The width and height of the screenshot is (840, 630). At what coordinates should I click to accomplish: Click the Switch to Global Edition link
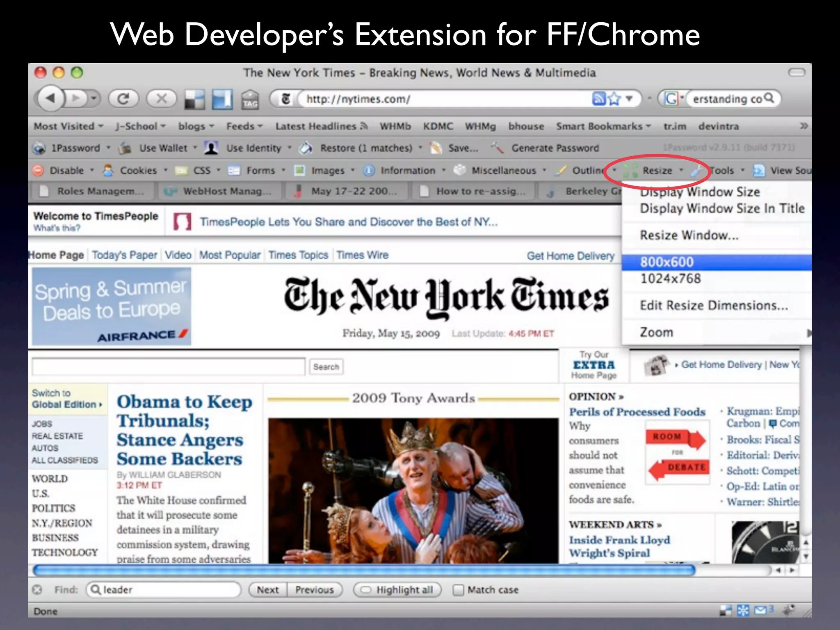click(x=67, y=399)
